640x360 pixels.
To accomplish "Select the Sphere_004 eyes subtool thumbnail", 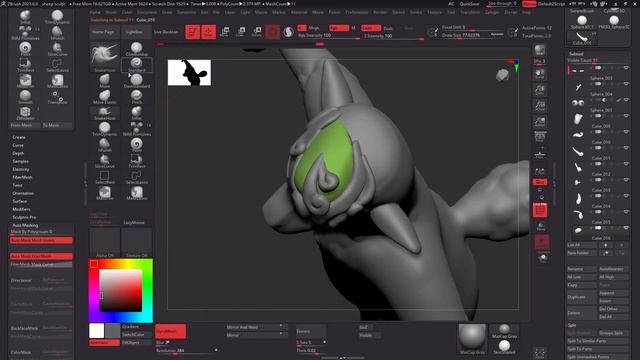I will [x=578, y=103].
